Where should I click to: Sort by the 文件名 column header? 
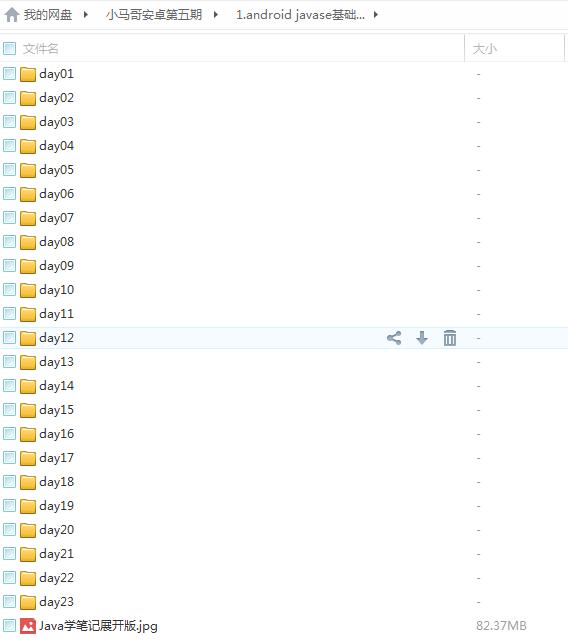click(x=40, y=48)
